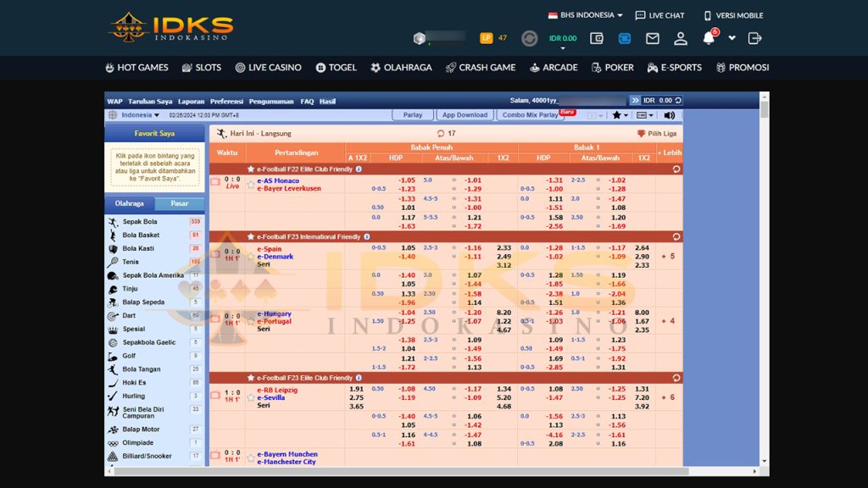Click the logout icon in the header

click(754, 38)
